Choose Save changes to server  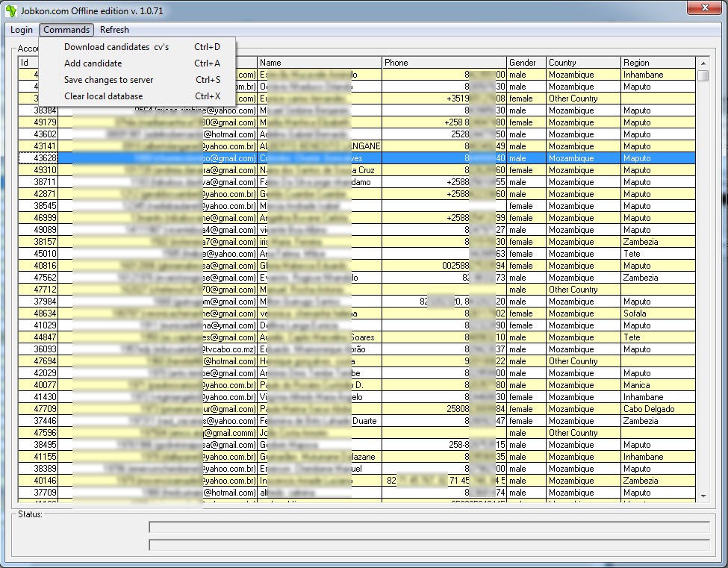pos(138,80)
